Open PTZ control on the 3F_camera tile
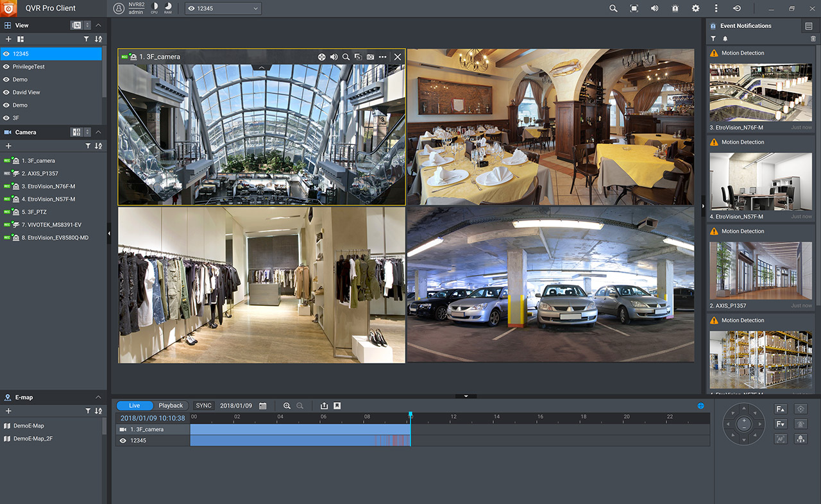The width and height of the screenshot is (821, 504). (x=322, y=57)
